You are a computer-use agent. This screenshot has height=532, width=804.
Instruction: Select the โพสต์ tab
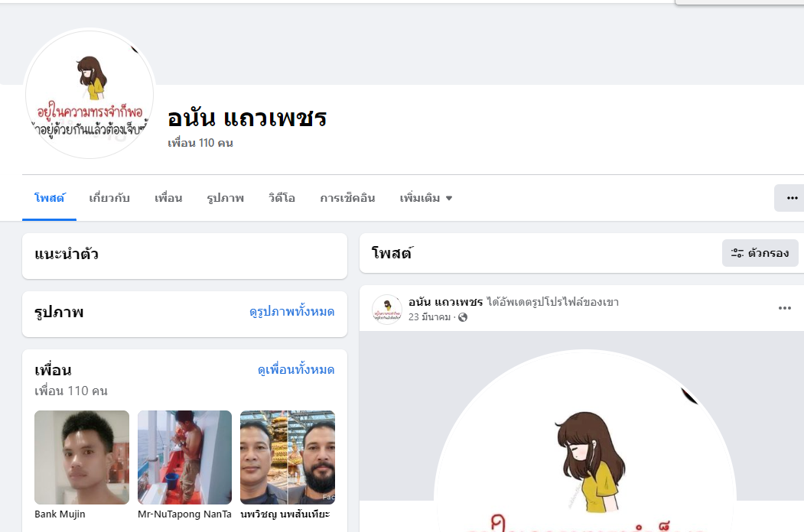49,198
